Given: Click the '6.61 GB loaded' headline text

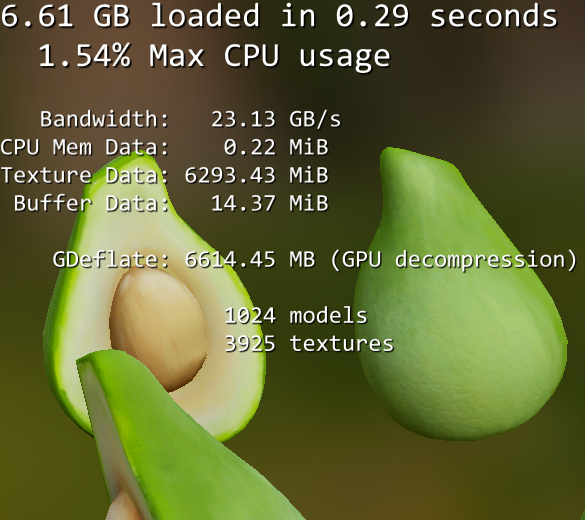Looking at the screenshot, I should 130,16.
